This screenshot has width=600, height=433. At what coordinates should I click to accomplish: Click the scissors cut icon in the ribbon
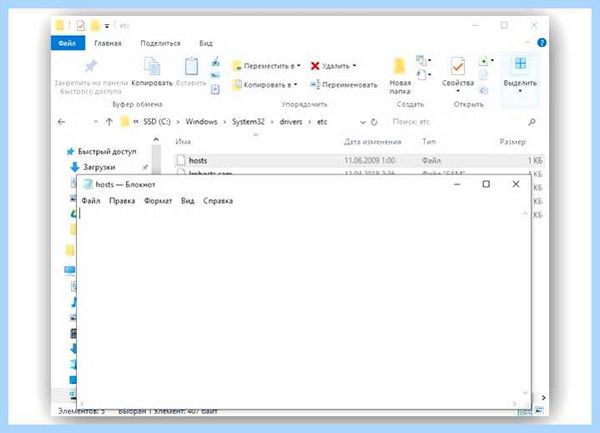[x=216, y=61]
